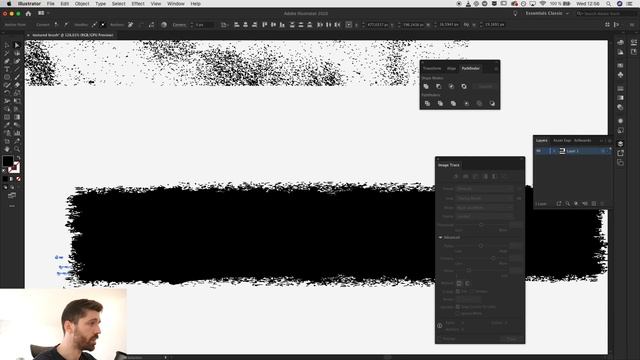Click Create New Layer icon in Layers panel
This screenshot has height=360, width=640.
coord(594,204)
